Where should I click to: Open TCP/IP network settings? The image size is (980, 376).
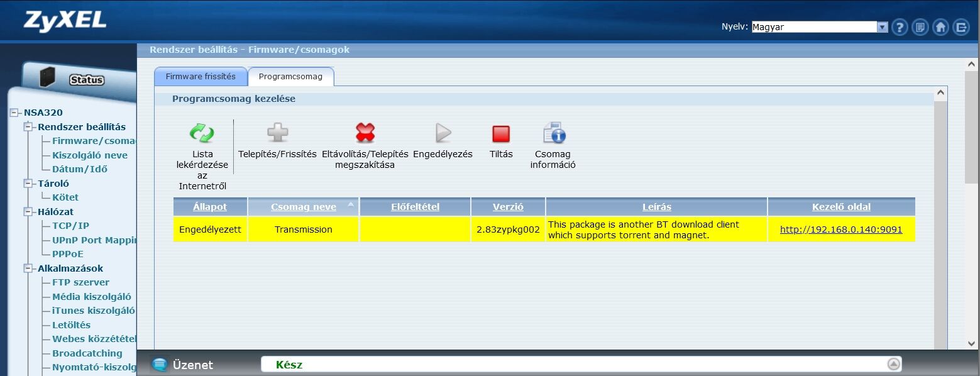(x=70, y=226)
